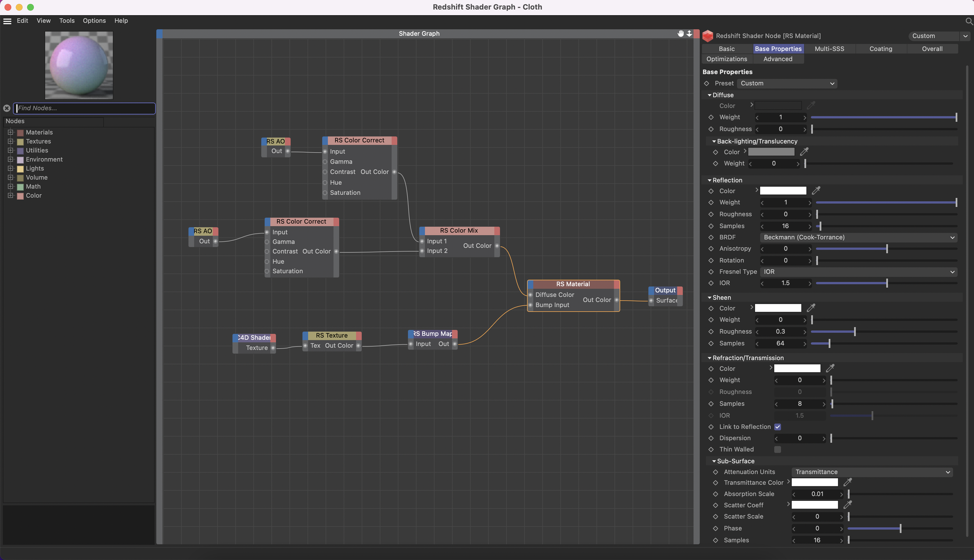Uncheck Link to Reflection checkbox
The width and height of the screenshot is (974, 560).
(x=777, y=427)
